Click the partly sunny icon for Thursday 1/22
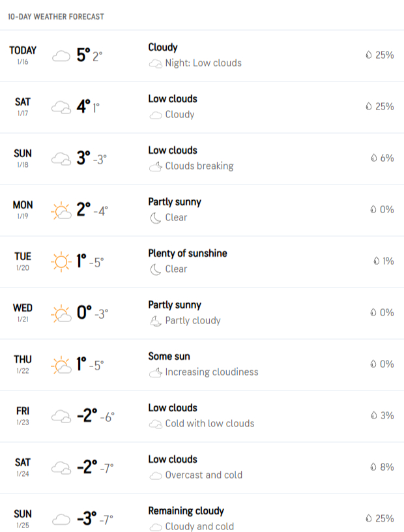The image size is (404, 532). click(61, 365)
